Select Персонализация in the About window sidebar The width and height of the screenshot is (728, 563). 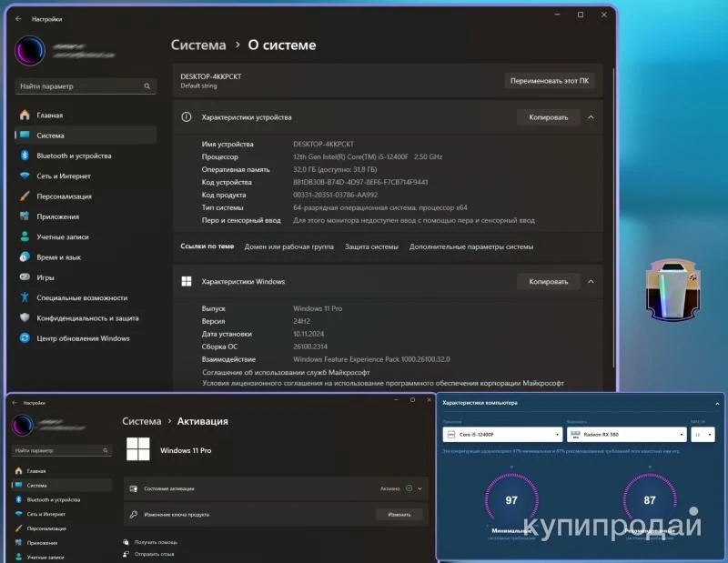[64, 196]
